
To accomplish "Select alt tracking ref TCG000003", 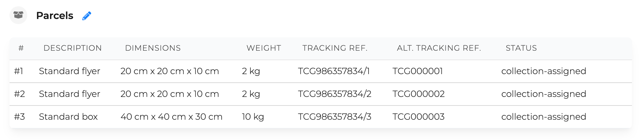I will [419, 117].
